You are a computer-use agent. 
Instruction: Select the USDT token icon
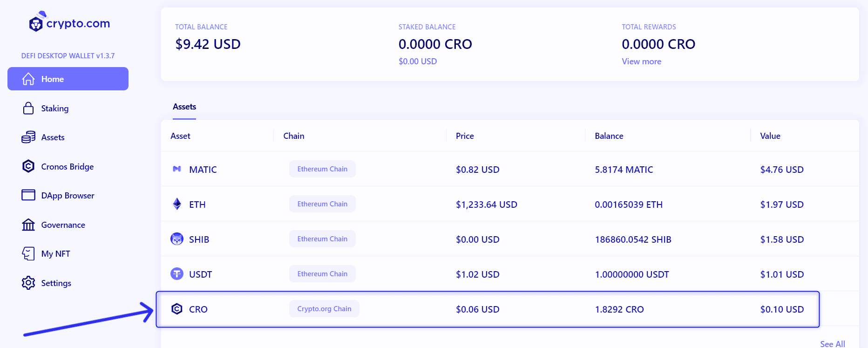coord(177,274)
